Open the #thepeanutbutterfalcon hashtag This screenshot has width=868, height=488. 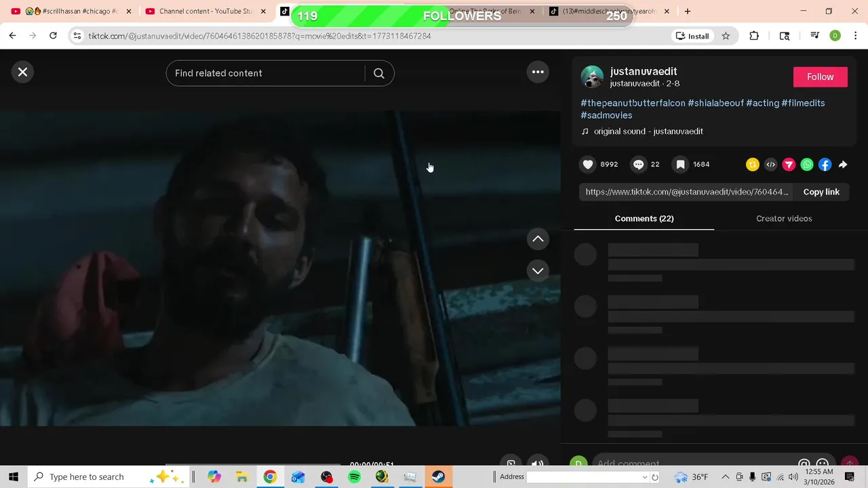click(633, 103)
